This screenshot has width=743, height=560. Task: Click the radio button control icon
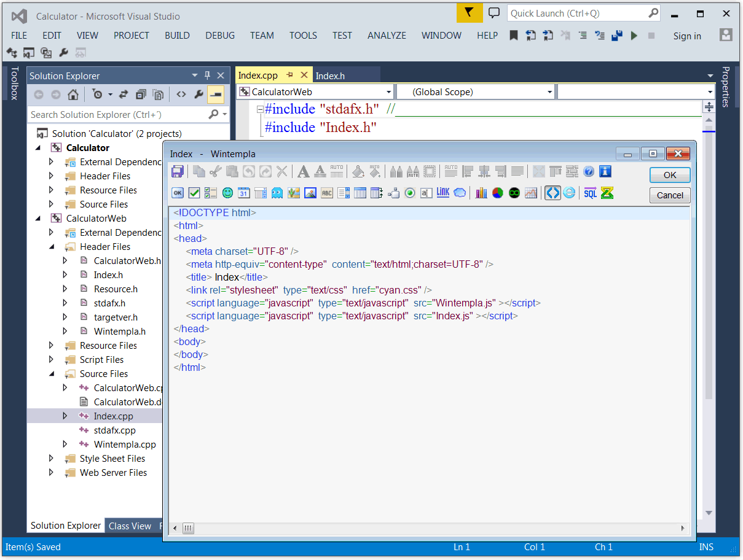click(x=410, y=193)
